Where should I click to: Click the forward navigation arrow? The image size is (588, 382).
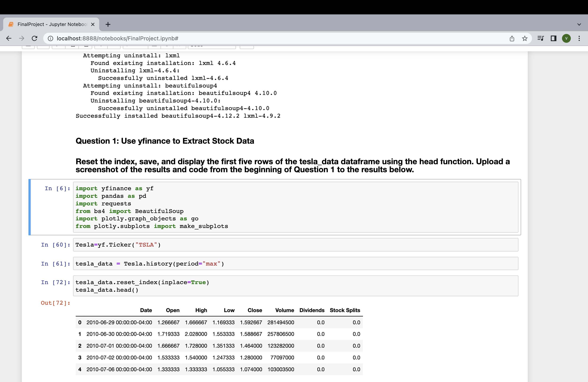pos(21,38)
